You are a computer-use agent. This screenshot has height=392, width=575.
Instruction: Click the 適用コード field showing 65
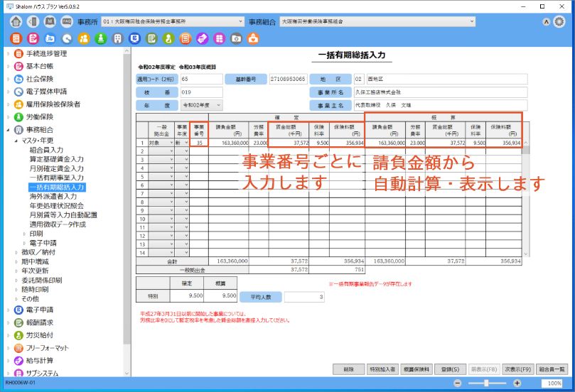coord(202,79)
